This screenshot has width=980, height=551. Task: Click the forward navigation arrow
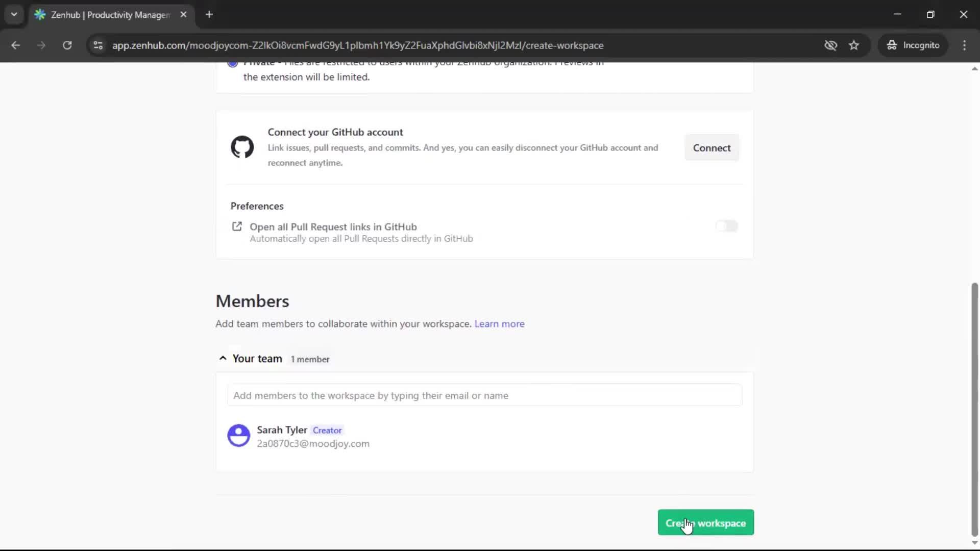[41, 45]
